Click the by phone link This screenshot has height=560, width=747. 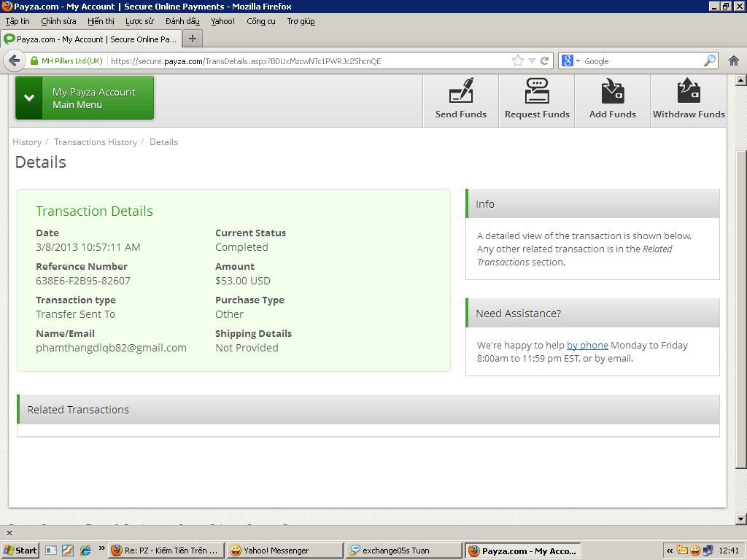[587, 345]
